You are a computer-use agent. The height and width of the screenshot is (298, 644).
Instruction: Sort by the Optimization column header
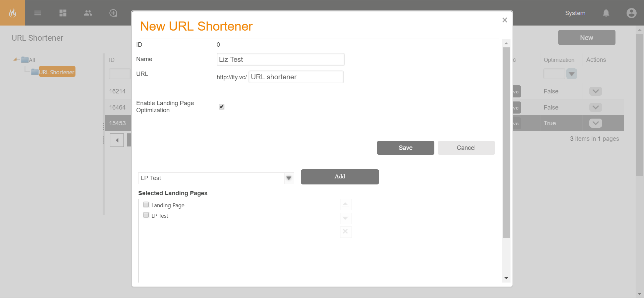559,60
